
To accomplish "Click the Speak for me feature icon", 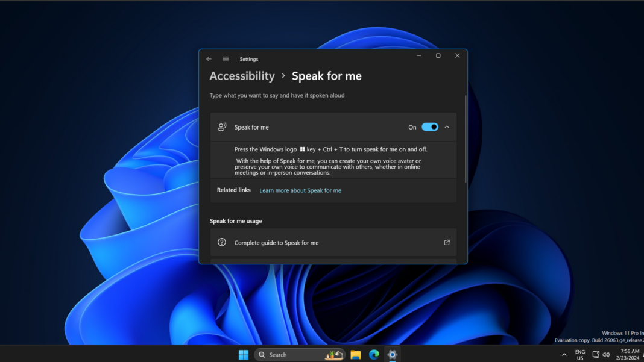I will (222, 127).
